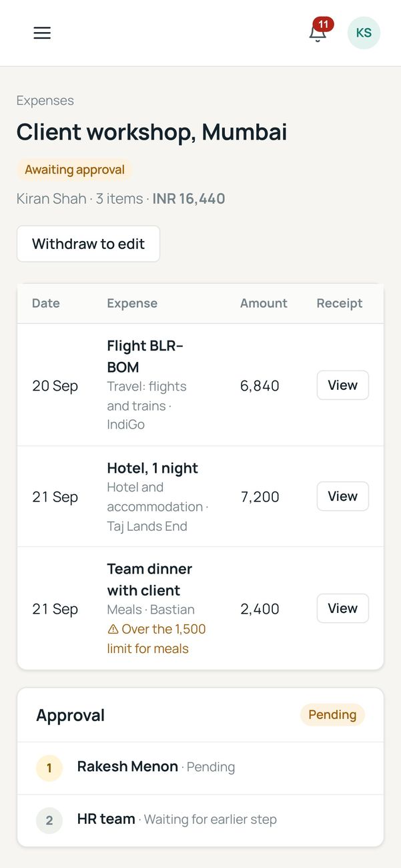Click the Rakesh Menon approver row

point(200,768)
